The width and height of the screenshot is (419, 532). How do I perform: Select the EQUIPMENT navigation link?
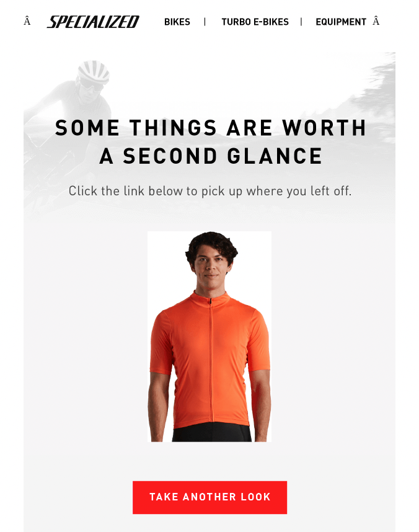point(341,22)
